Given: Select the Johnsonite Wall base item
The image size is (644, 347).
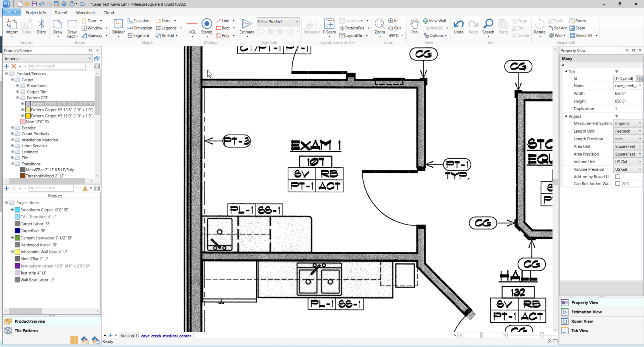Looking at the screenshot, I should click(x=44, y=252).
